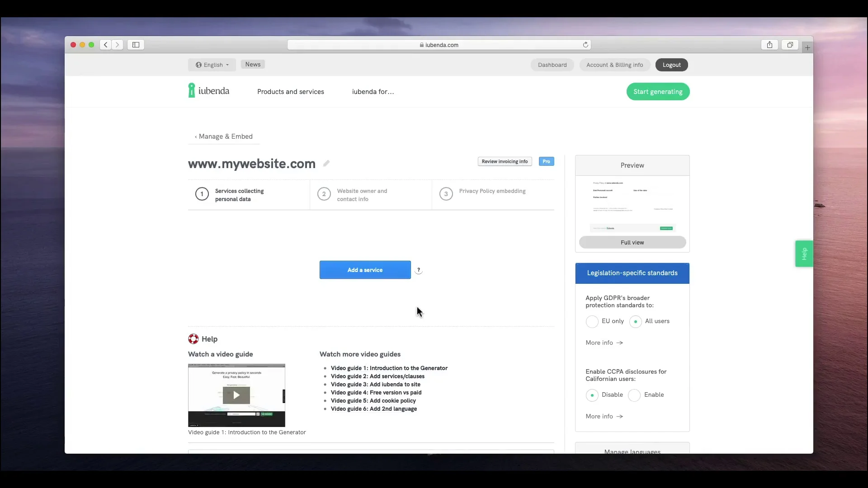
Task: Click the privacy policy preview thumbnail
Action: [x=632, y=206]
